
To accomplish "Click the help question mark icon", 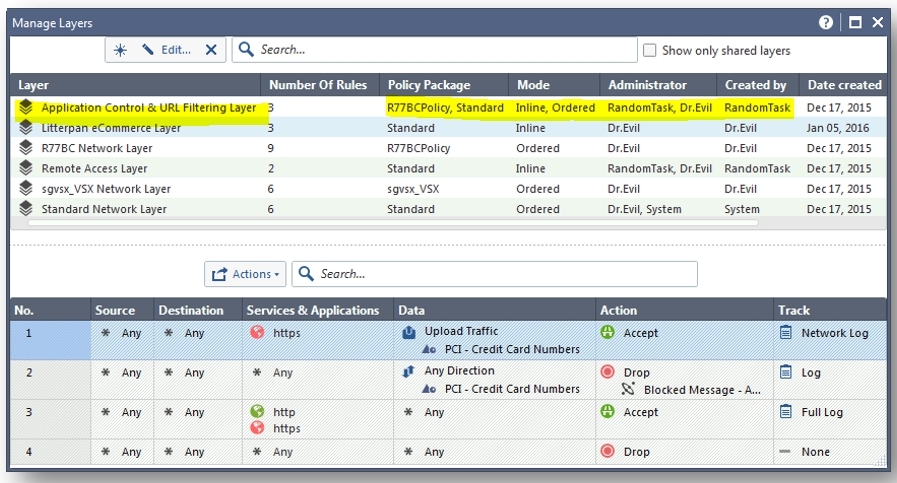I will (x=826, y=22).
